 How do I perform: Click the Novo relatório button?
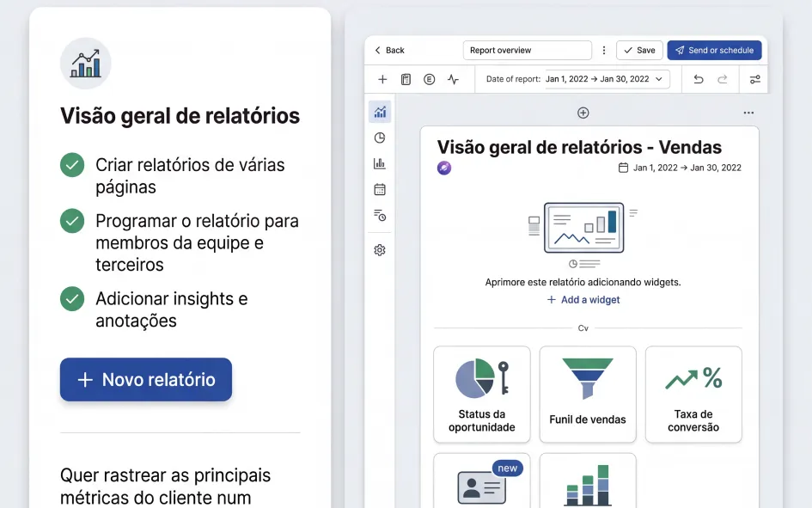[x=146, y=380]
